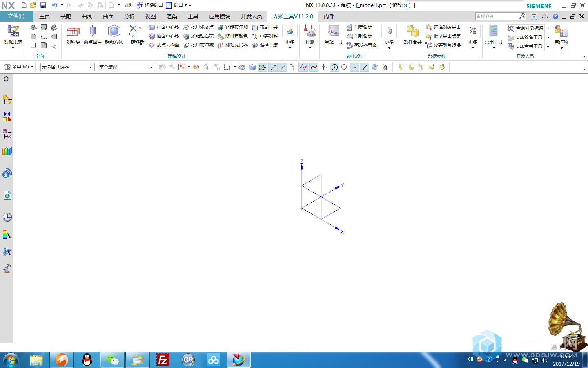Toggle snap to end point
The image size is (588, 368).
click(273, 67)
